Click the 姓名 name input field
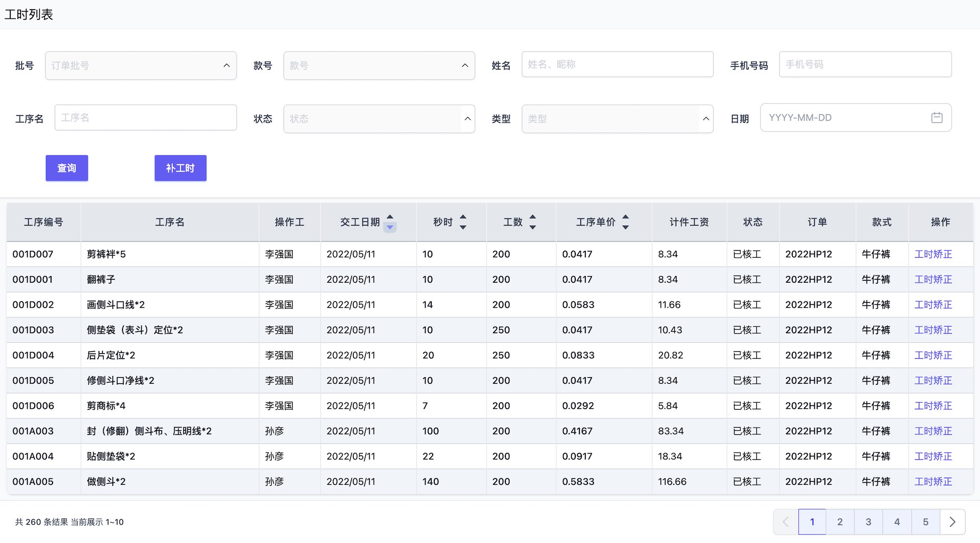 (x=617, y=64)
